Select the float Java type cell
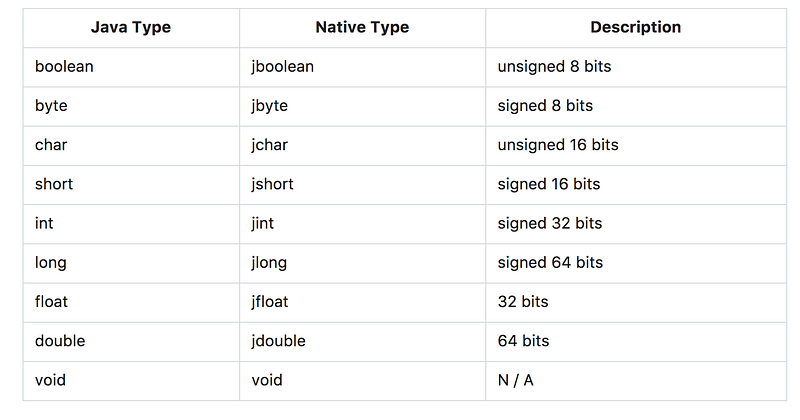The width and height of the screenshot is (800, 420). coord(51,301)
